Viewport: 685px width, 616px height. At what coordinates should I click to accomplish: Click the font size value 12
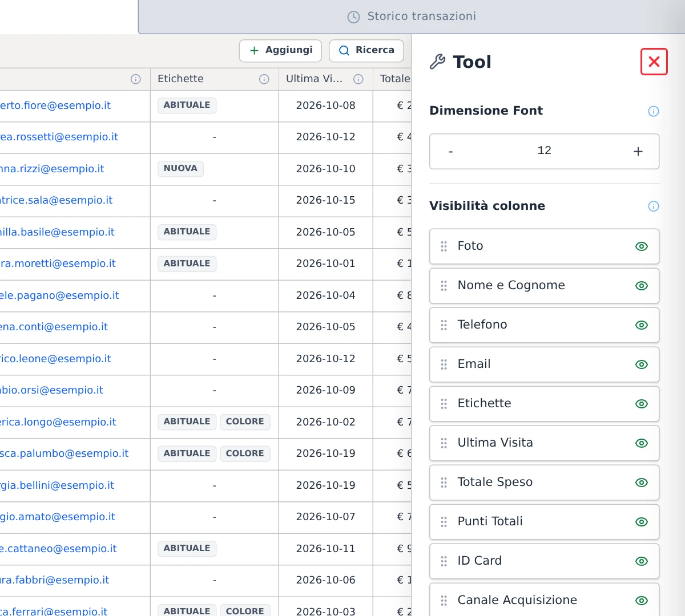coord(544,151)
